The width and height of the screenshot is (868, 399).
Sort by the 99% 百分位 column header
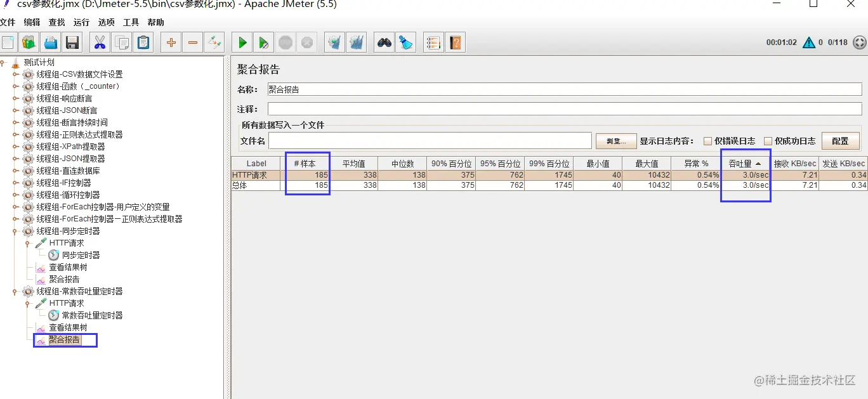point(549,163)
